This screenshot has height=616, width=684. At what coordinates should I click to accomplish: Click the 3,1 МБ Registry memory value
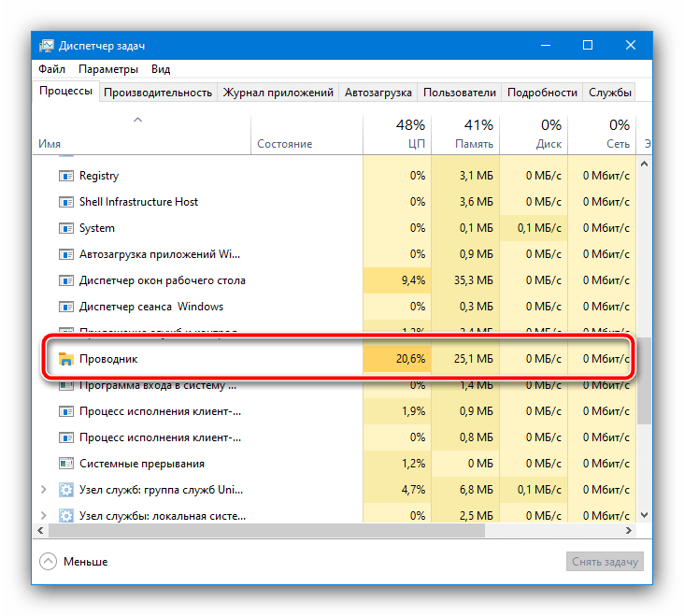click(x=477, y=176)
